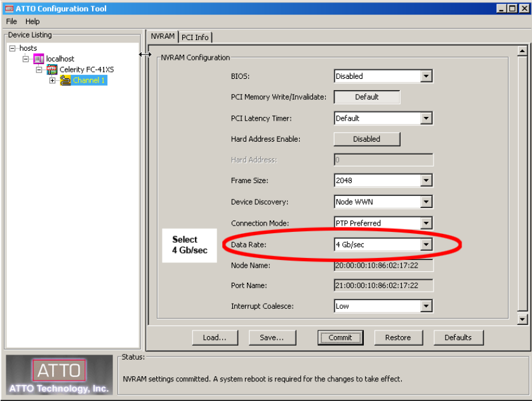This screenshot has width=532, height=401.
Task: Click the scrollbar down arrow
Action: click(x=522, y=319)
